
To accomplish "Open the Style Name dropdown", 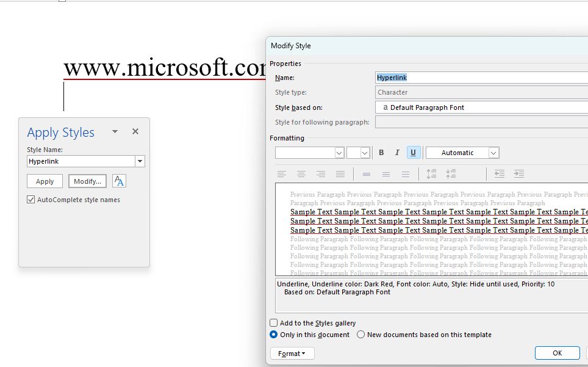I will click(x=140, y=161).
